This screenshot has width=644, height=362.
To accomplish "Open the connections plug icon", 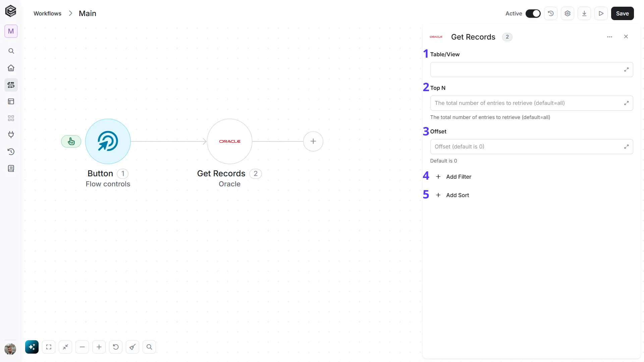I will [x=11, y=135].
